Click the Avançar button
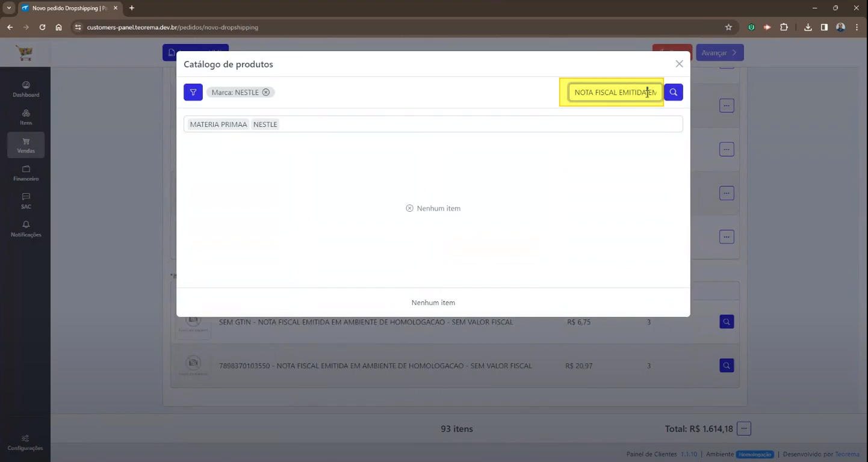The width and height of the screenshot is (868, 462). pyautogui.click(x=720, y=53)
